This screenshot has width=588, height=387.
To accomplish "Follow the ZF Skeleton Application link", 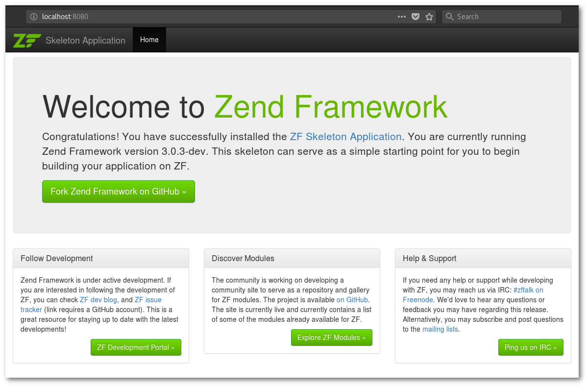I will tap(346, 137).
